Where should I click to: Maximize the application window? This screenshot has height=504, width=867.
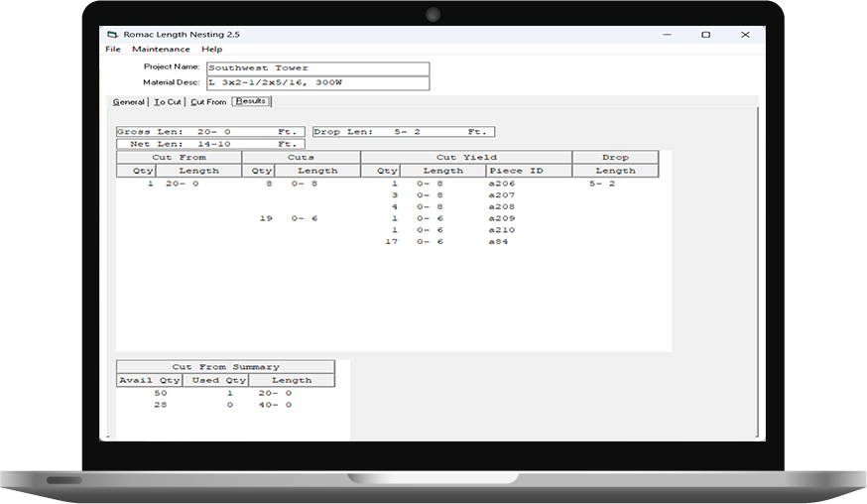point(705,34)
